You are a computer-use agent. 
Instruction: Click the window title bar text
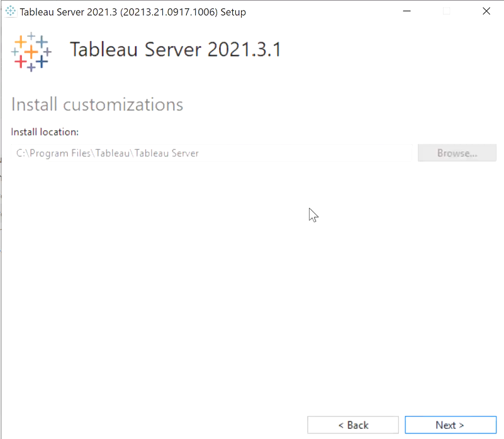pyautogui.click(x=133, y=12)
